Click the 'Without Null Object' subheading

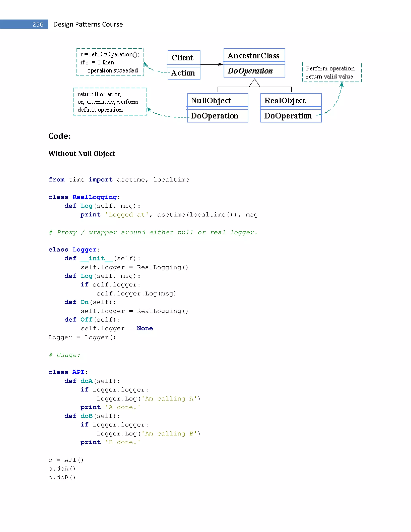point(82,153)
